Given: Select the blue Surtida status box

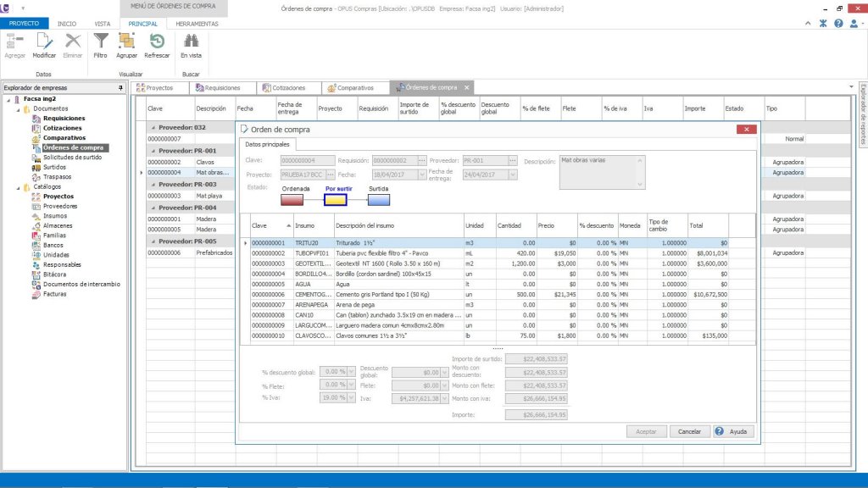Looking at the screenshot, I should 379,200.
